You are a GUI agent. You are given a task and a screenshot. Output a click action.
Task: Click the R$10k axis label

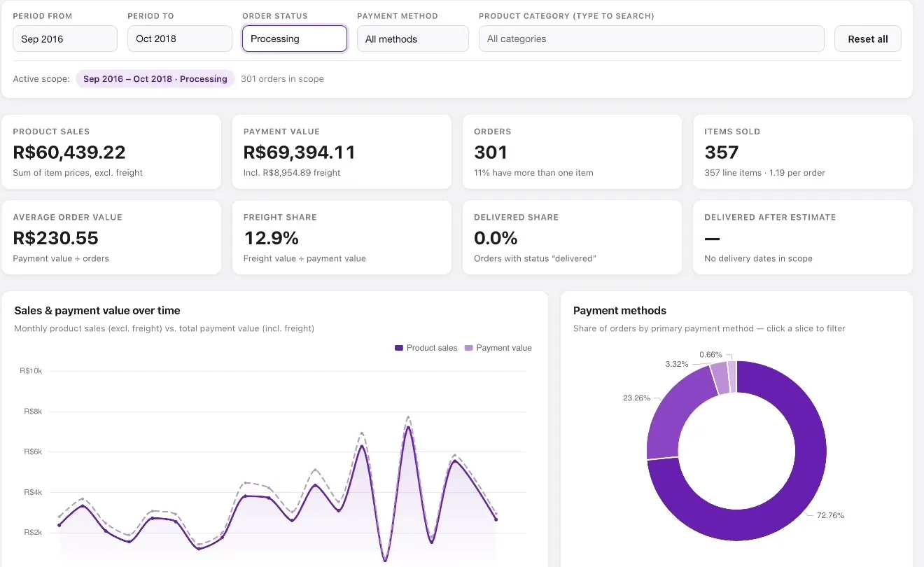(31, 371)
